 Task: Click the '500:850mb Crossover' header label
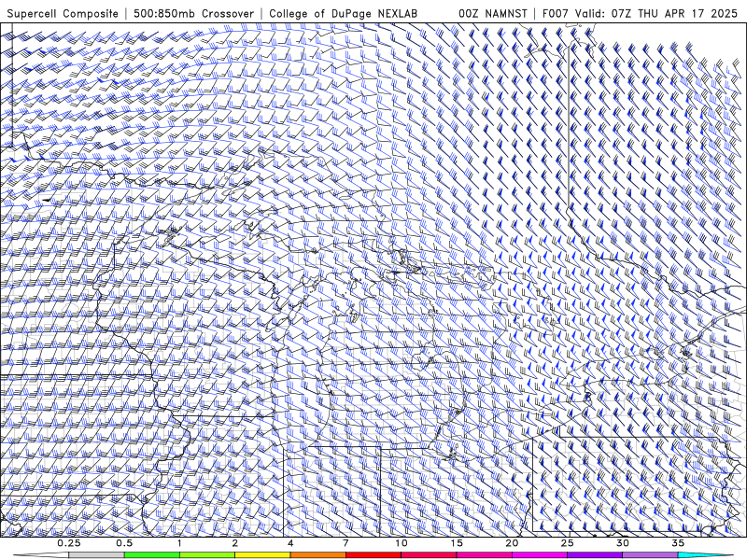194,14
